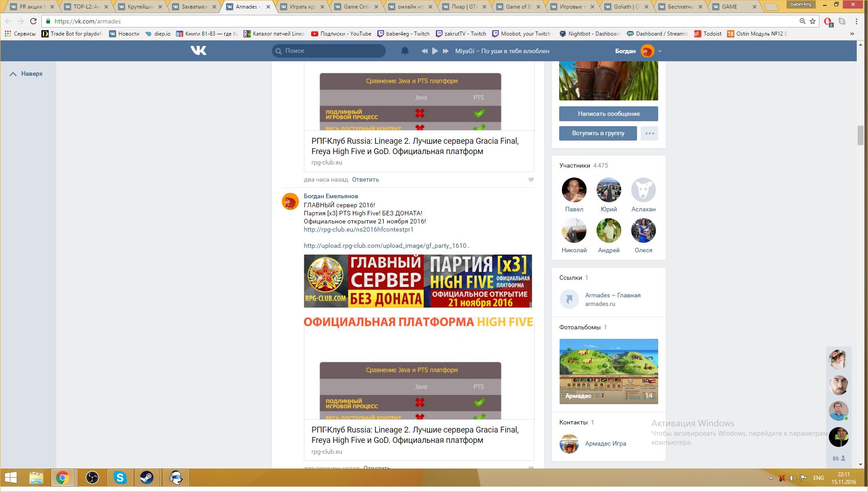
Task: Open member Павел avatar
Action: tap(574, 190)
